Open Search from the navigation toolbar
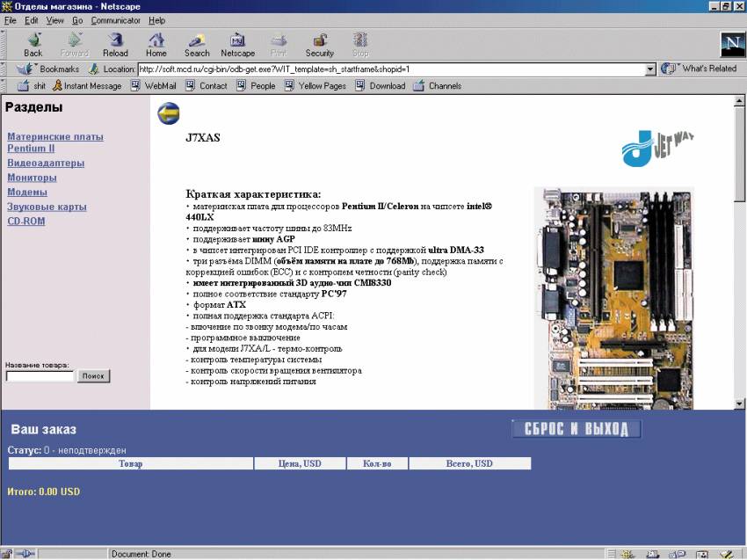Viewport: 747px width, 560px height. (197, 45)
